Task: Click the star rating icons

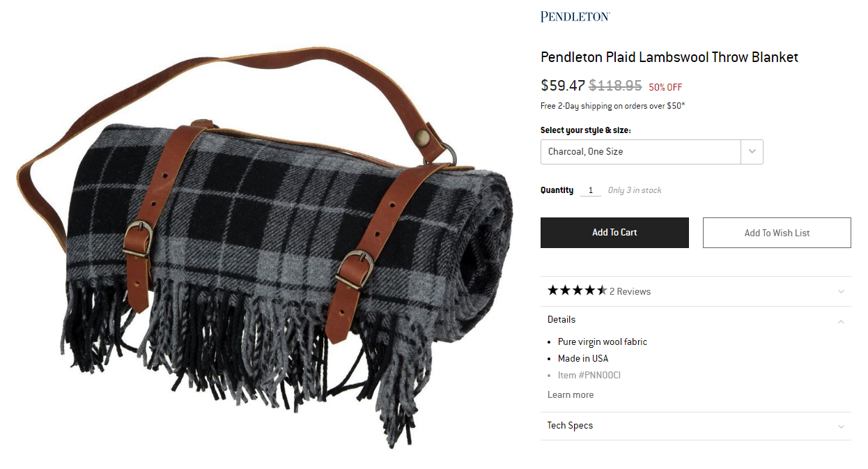Action: 577,291
